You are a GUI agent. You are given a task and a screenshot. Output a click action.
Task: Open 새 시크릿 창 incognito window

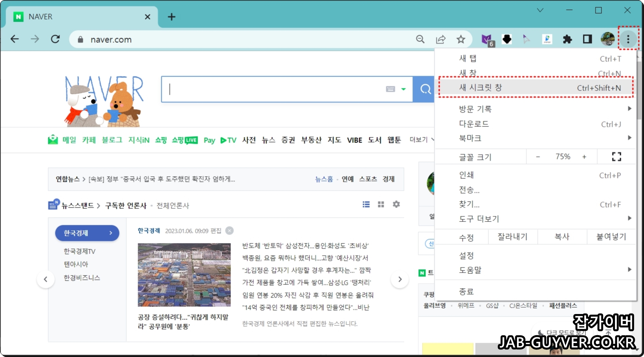536,87
